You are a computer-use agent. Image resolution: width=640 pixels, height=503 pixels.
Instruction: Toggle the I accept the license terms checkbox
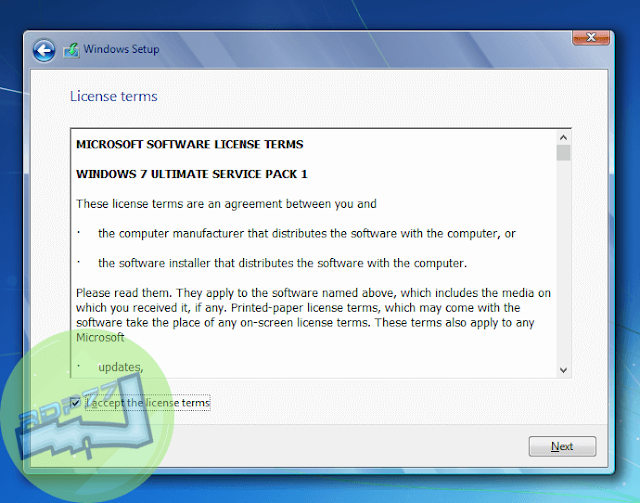click(75, 403)
